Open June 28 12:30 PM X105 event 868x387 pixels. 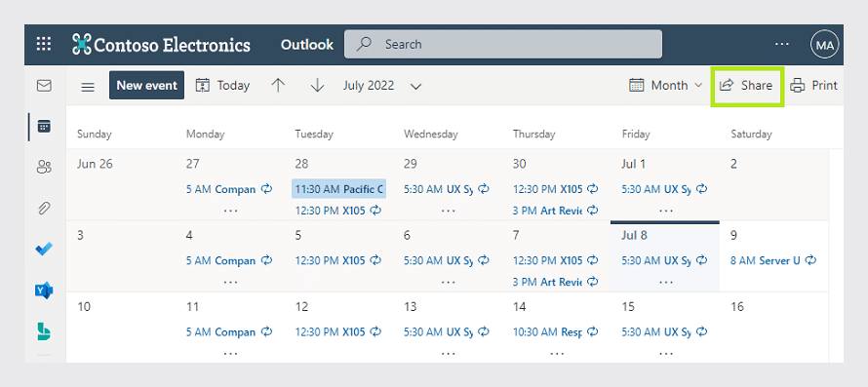pos(338,211)
